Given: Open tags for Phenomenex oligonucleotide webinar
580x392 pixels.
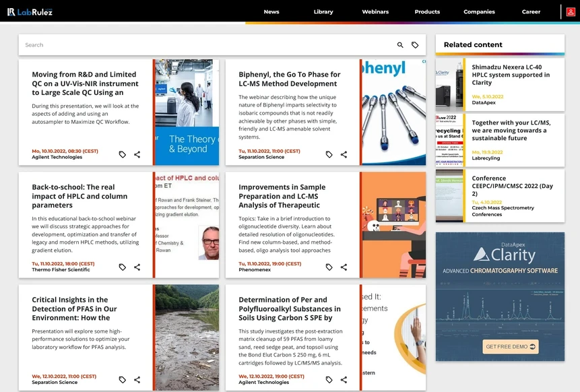Looking at the screenshot, I should 329,267.
